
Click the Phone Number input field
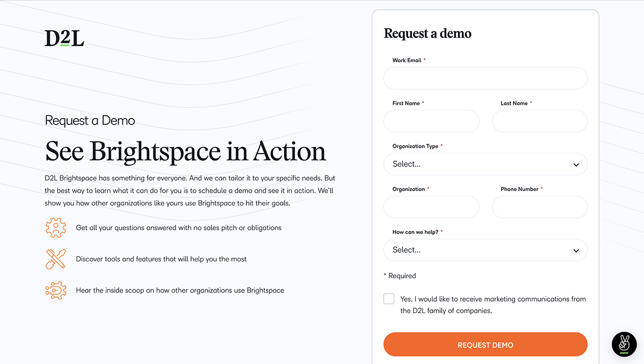click(539, 207)
